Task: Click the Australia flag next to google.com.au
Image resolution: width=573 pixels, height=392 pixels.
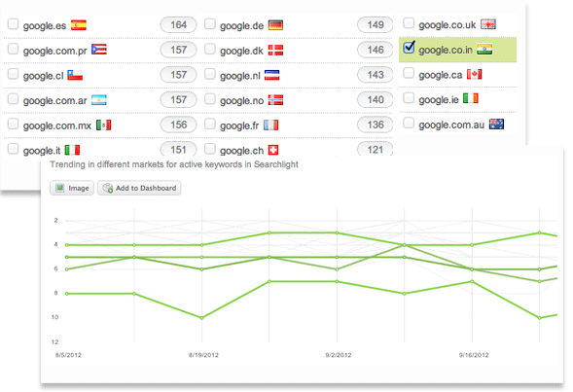Action: pos(496,125)
